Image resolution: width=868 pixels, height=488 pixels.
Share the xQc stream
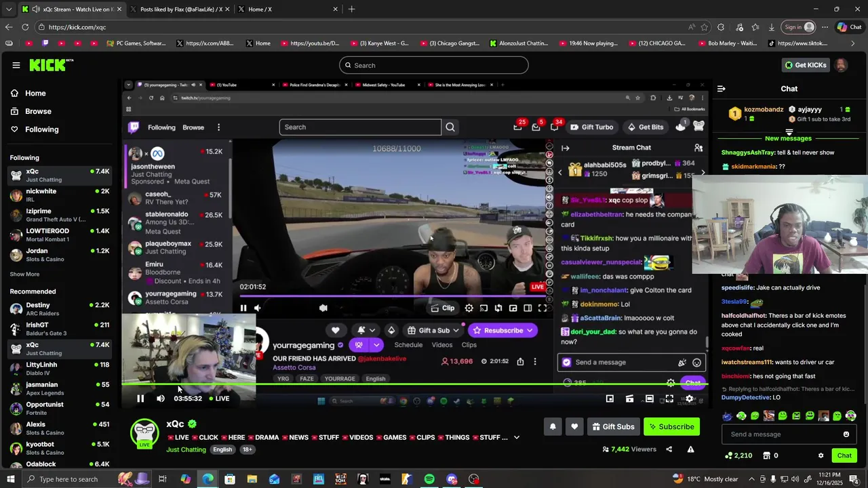tap(669, 449)
